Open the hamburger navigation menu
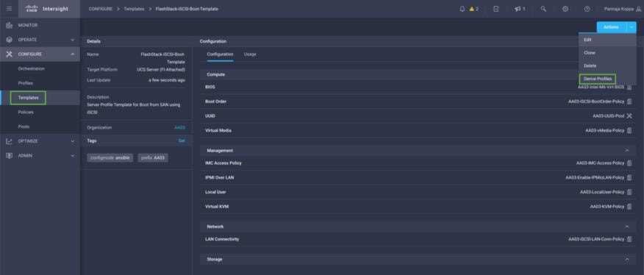This screenshot has height=275, width=644. click(x=9, y=9)
